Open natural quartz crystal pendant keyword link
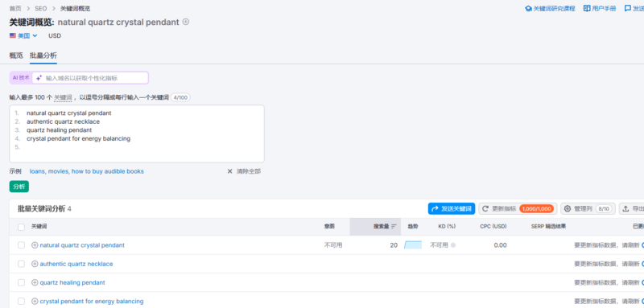Screen dimensions: 644x308 tap(82, 245)
